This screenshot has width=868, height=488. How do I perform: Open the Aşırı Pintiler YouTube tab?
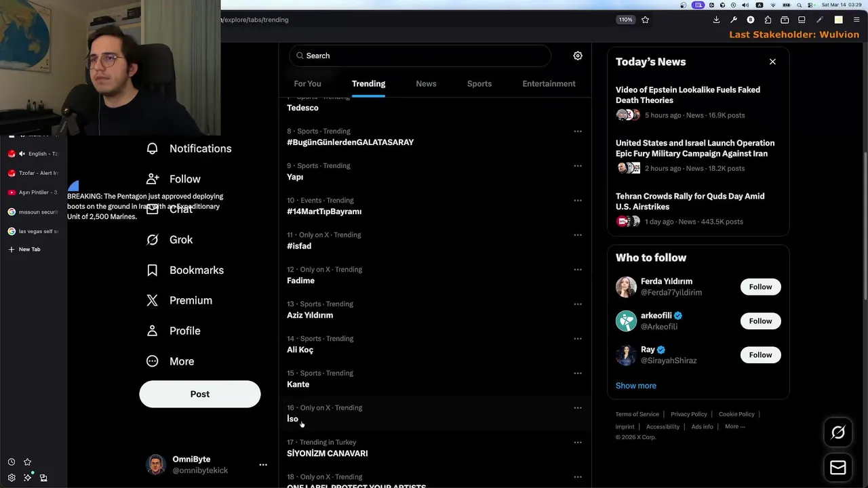[33, 192]
